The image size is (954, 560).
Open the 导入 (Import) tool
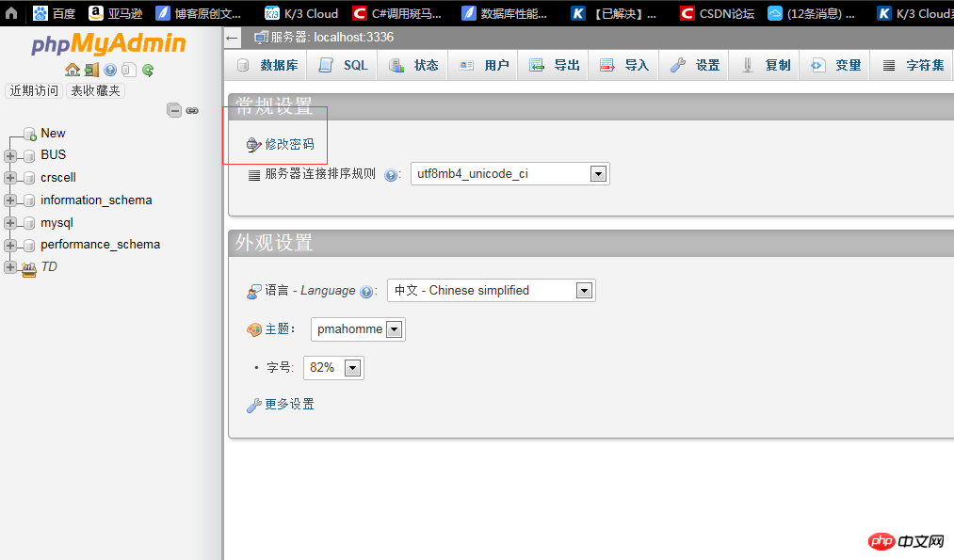coord(623,64)
